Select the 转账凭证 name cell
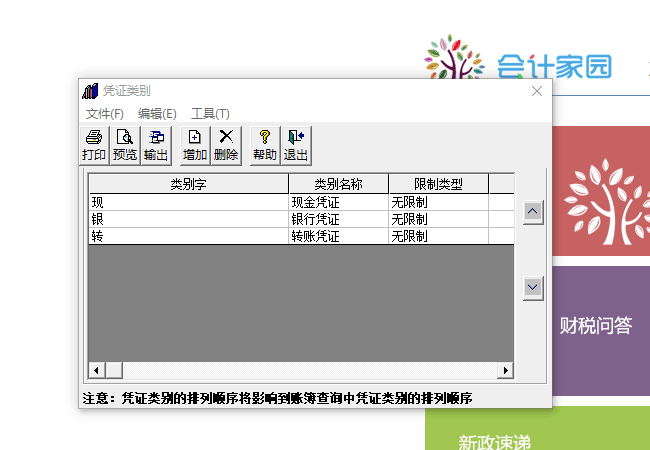650x450 pixels. [x=338, y=236]
